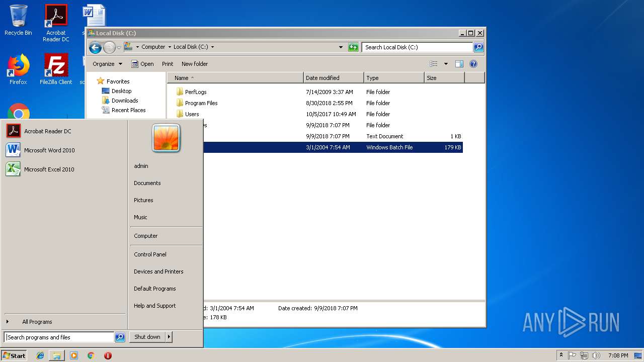644x362 pixels.
Task: Launch Acrobat Reader DC from Start menu
Action: pos(64,131)
